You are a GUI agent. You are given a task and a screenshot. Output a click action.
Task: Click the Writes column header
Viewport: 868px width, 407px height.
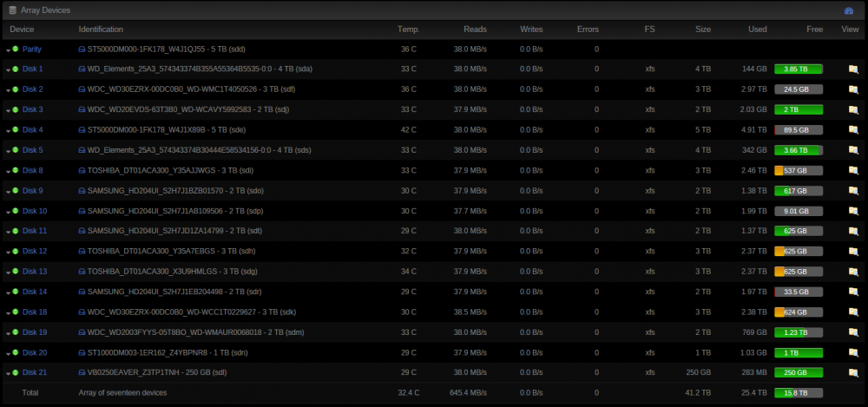coord(531,30)
